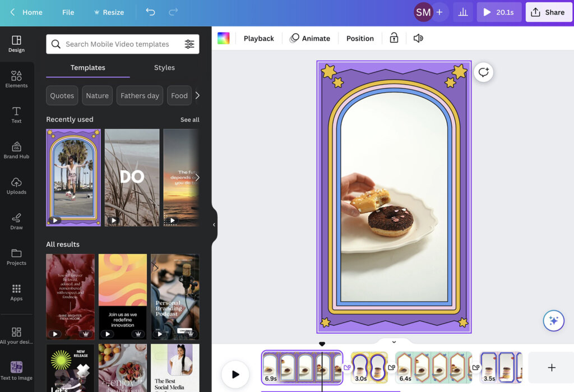Click the Share button

(548, 12)
